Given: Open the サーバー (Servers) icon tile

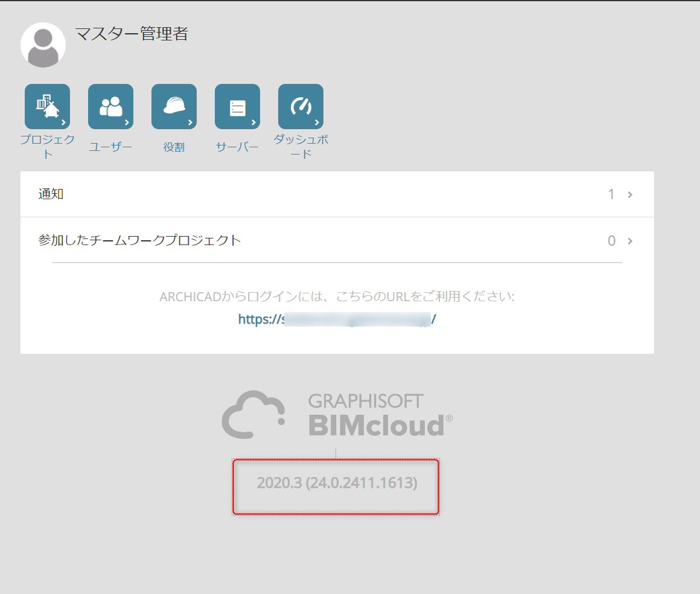Looking at the screenshot, I should [238, 106].
